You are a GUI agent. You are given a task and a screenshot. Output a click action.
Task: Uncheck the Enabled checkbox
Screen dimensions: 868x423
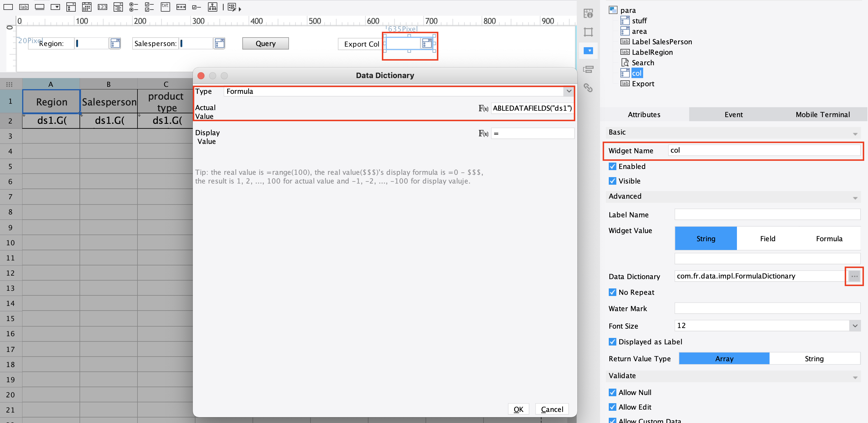(x=612, y=167)
